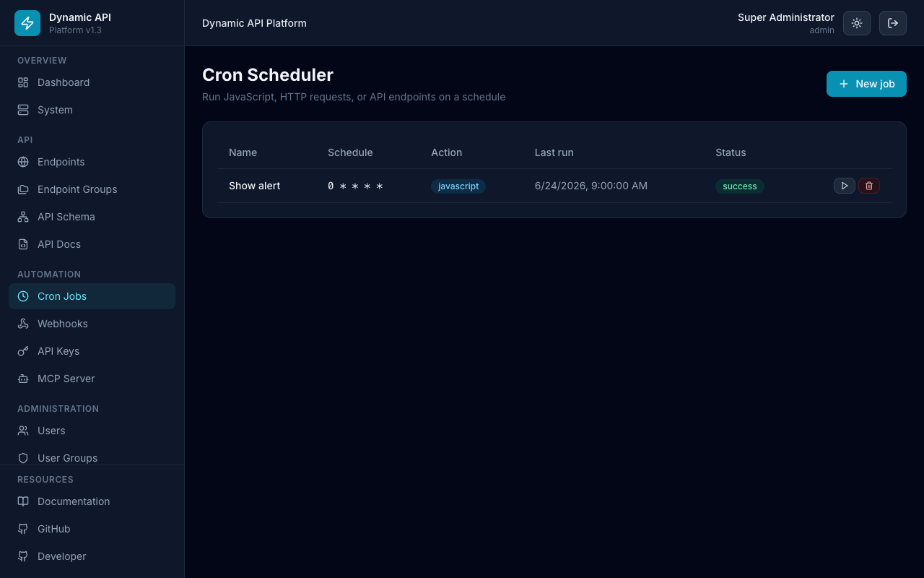Click the Schedule column header
The width and height of the screenshot is (924, 578).
tap(350, 152)
